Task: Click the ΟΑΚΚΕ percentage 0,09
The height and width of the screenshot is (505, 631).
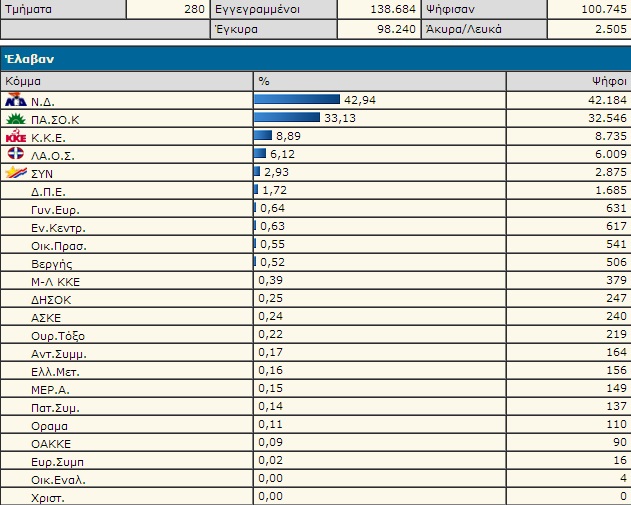Action: (270, 443)
